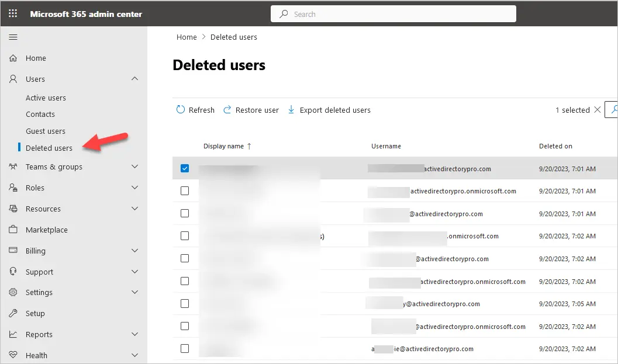
Task: Click the magnifier icon in search box
Action: click(284, 14)
